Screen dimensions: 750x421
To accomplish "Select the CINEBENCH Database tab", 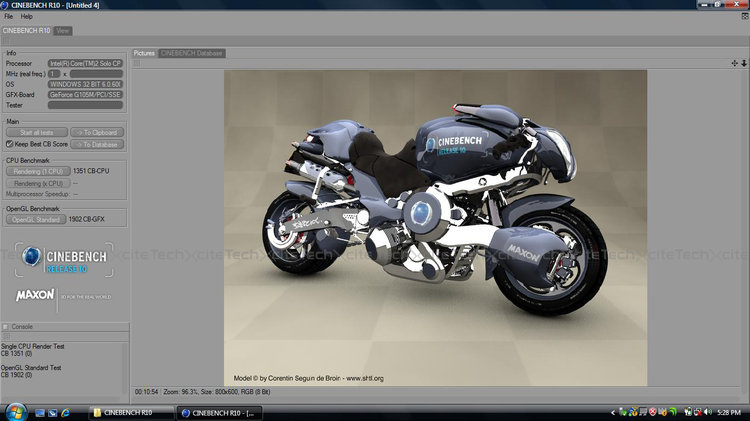I will 191,53.
